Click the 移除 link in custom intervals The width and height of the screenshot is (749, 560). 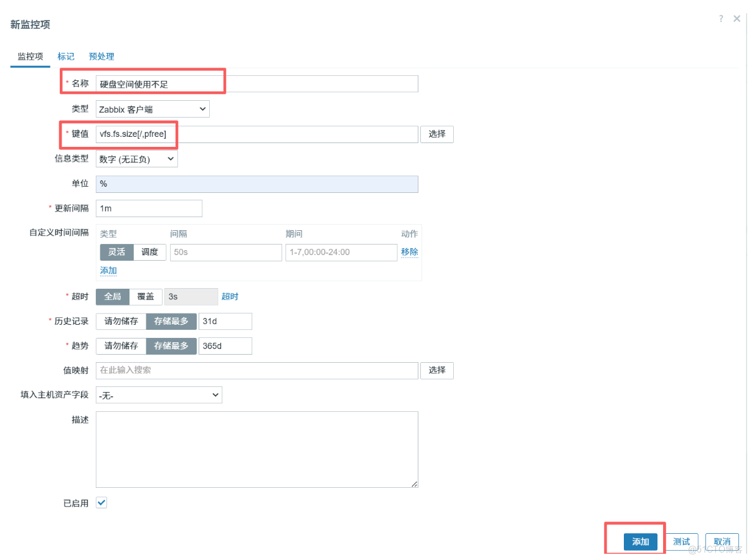[x=410, y=252]
